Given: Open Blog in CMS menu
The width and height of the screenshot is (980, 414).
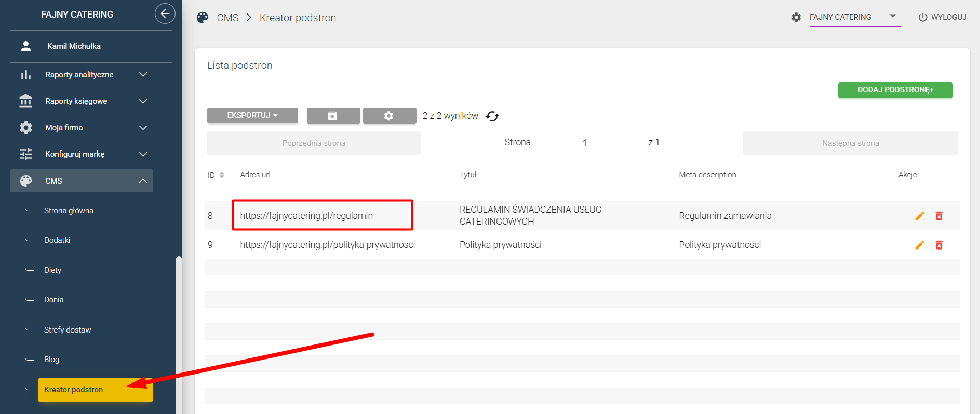Looking at the screenshot, I should (x=51, y=360).
